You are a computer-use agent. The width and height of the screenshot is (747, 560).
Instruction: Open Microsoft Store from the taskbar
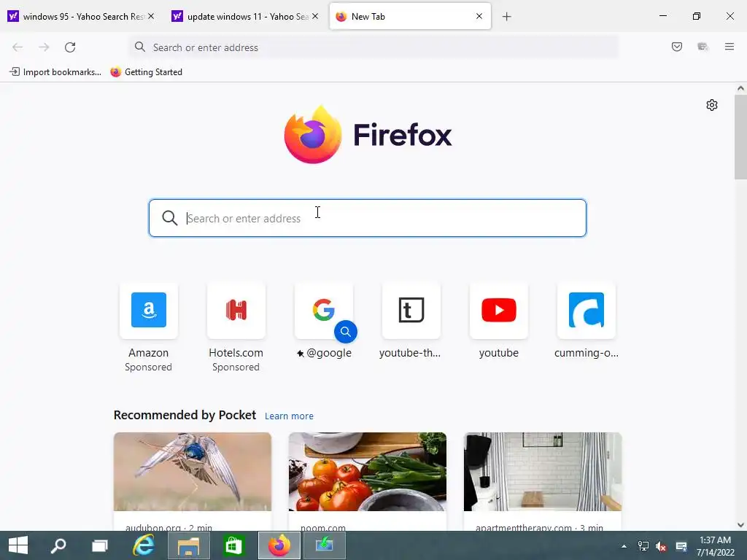[233, 545]
